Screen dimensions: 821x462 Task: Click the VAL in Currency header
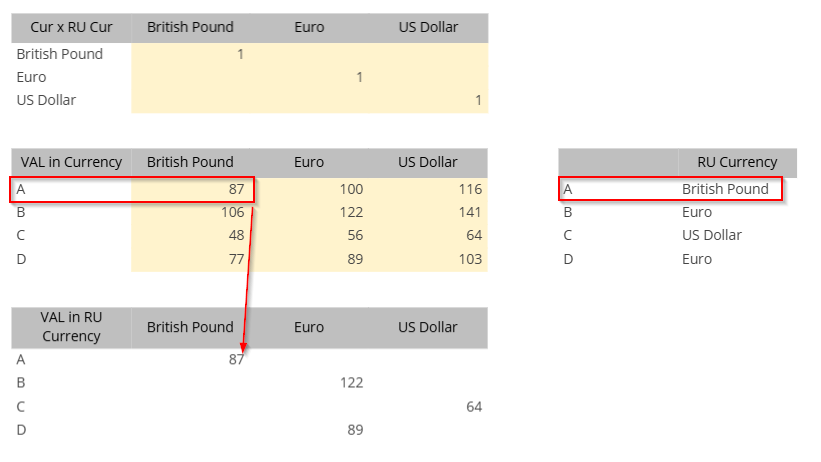[71, 163]
